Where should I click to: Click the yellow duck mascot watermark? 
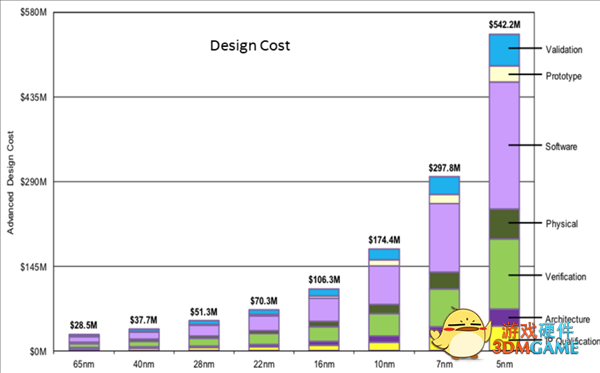click(x=460, y=332)
